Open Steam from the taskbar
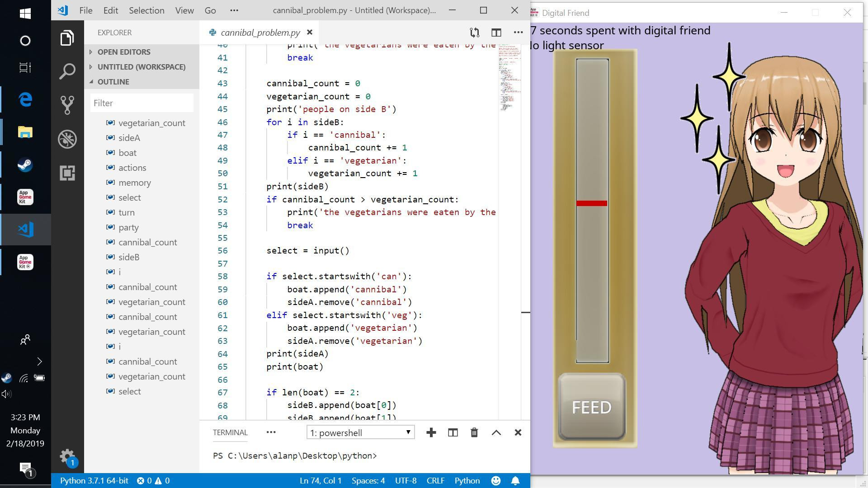The image size is (868, 488). [25, 165]
